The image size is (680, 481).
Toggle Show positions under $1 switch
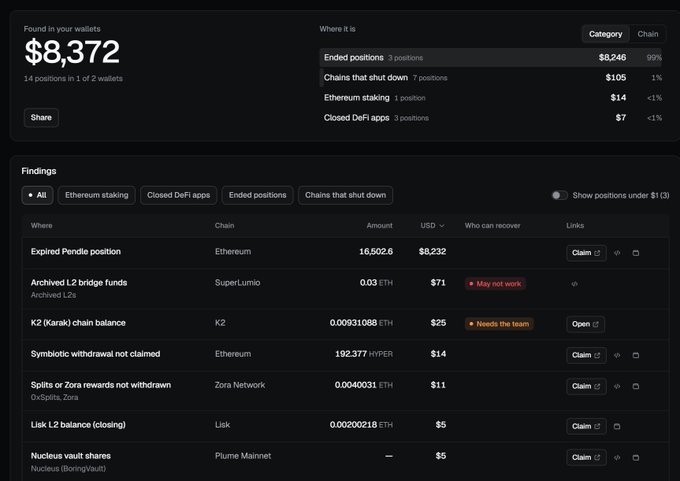point(559,195)
